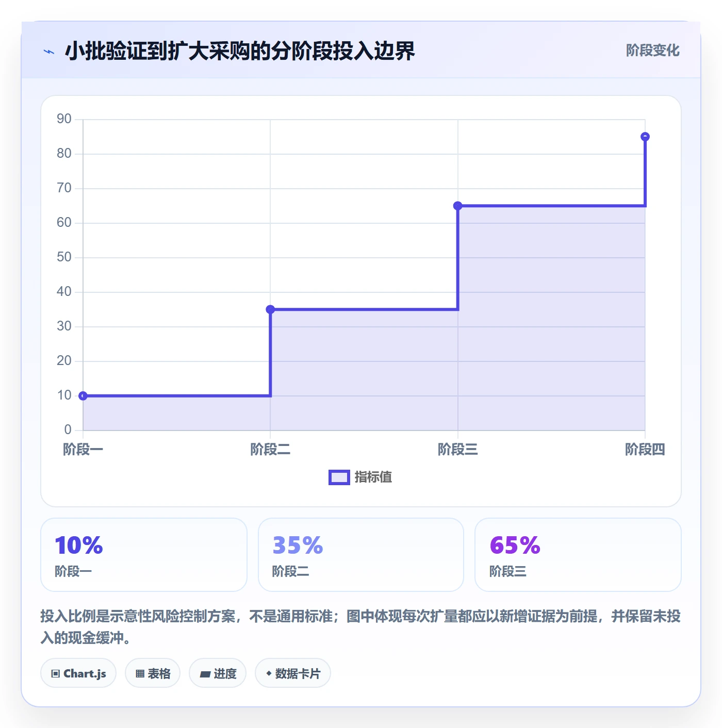Click the x-axis label 阶段三
Viewport: 722px width, 728px height.
[457, 450]
